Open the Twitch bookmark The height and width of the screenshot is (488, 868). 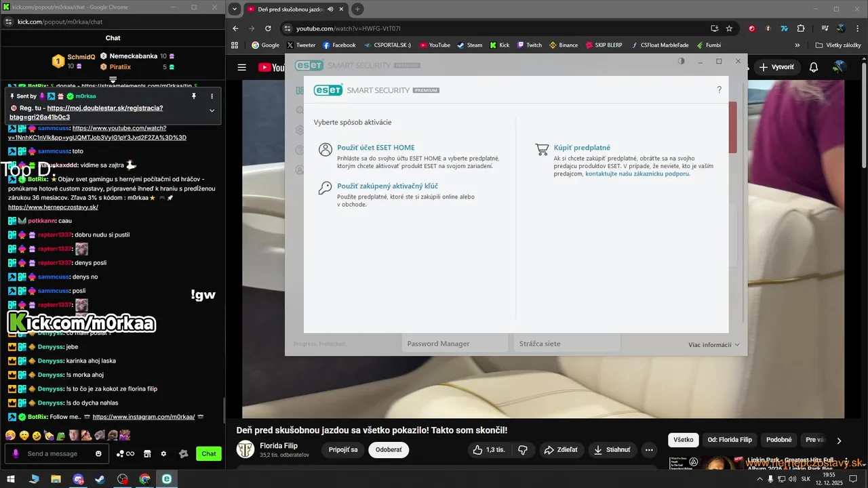529,45
